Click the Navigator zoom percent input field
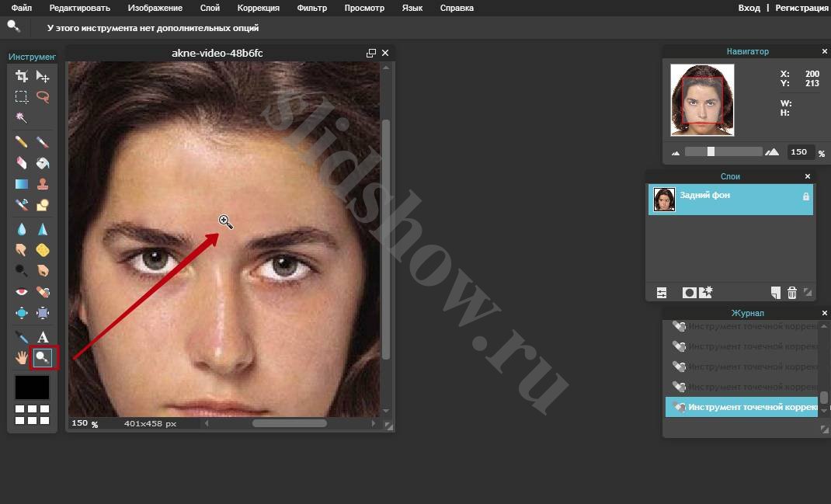 tap(800, 152)
